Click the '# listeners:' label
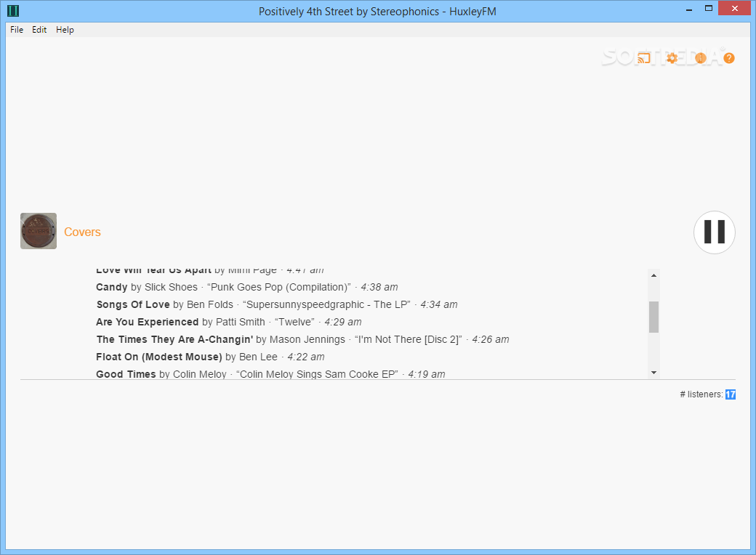The width and height of the screenshot is (756, 555). pyautogui.click(x=701, y=394)
